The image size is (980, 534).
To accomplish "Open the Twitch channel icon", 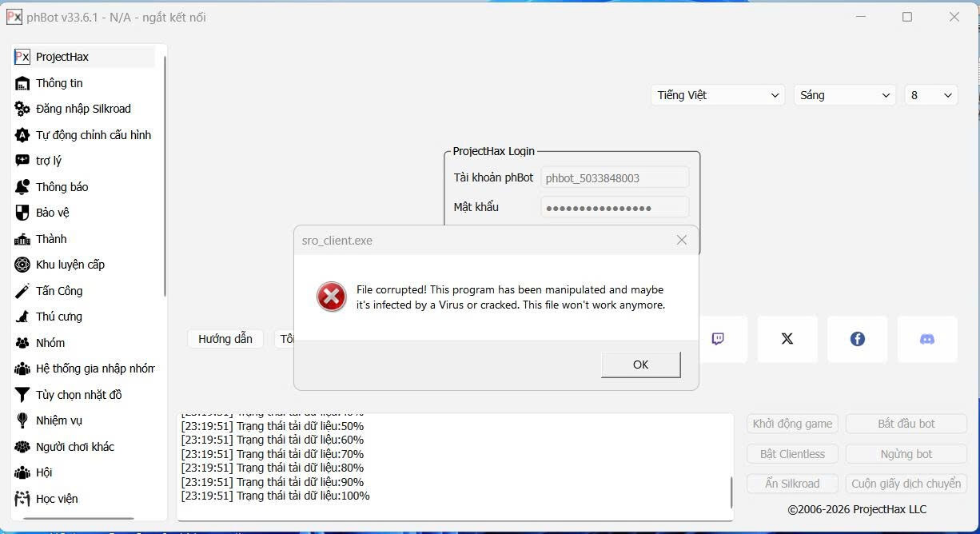I will tap(718, 339).
